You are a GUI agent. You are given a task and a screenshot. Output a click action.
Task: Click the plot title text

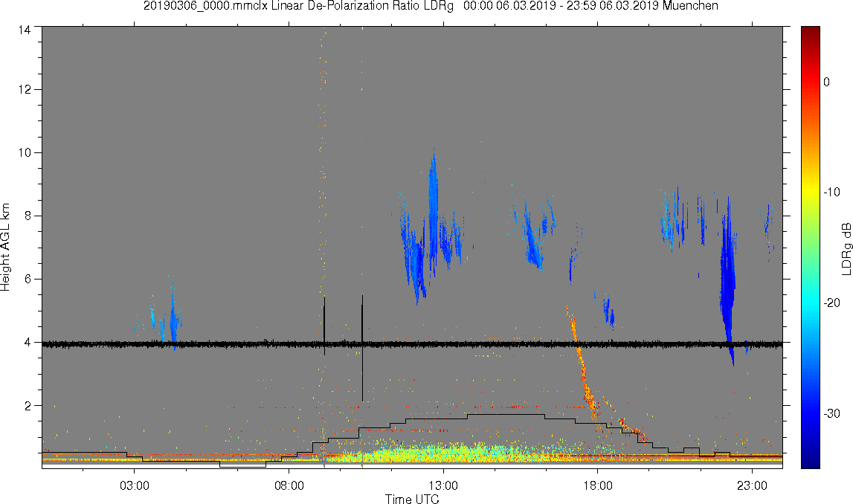[431, 6]
